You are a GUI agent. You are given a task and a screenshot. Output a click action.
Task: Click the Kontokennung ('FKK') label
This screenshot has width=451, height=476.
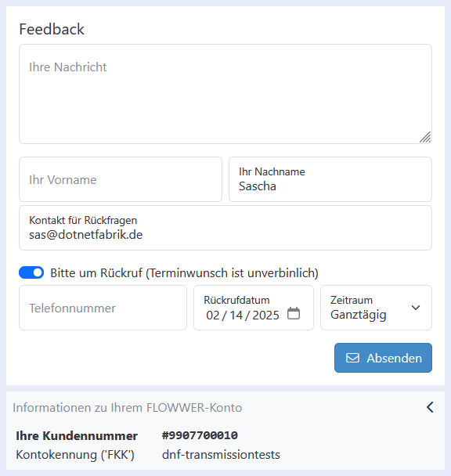click(x=75, y=455)
